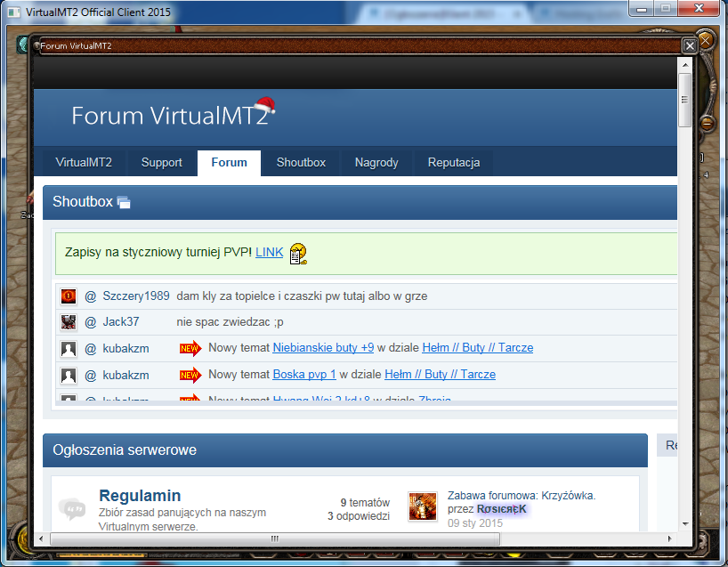Screen dimensions: 728x567
Task: Click the '9 tematów' topic count
Action: 365,502
